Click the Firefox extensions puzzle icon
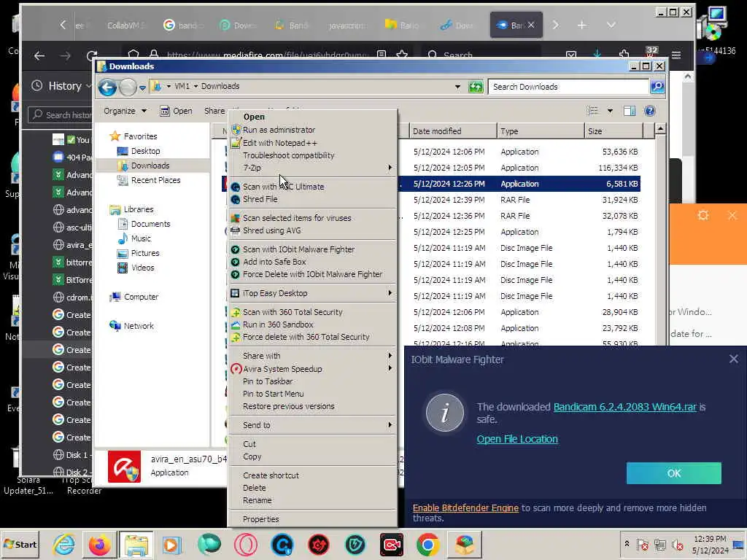This screenshot has height=560, width=747. [x=624, y=55]
